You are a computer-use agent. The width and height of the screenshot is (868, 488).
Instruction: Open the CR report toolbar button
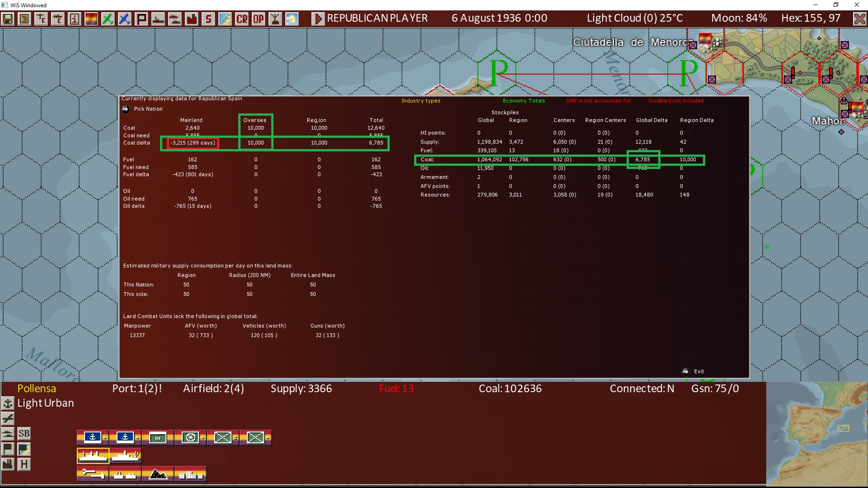point(242,19)
